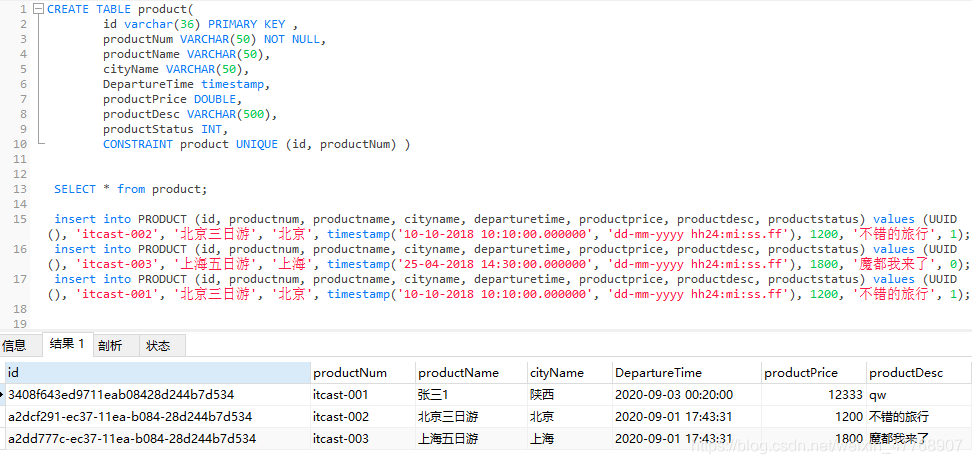Select cell a2dd777c-ec37-11ea-b084-28d244b7d534

click(157, 439)
